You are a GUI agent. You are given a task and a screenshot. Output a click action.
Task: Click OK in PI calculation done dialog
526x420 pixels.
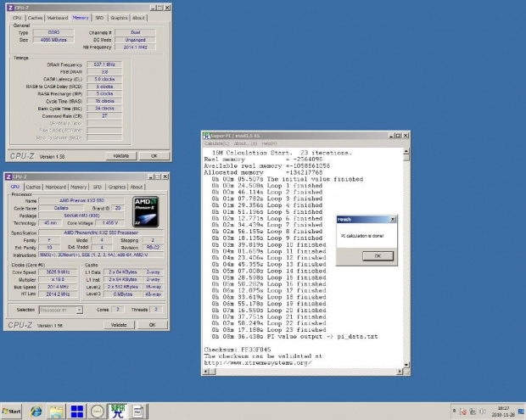[378, 256]
